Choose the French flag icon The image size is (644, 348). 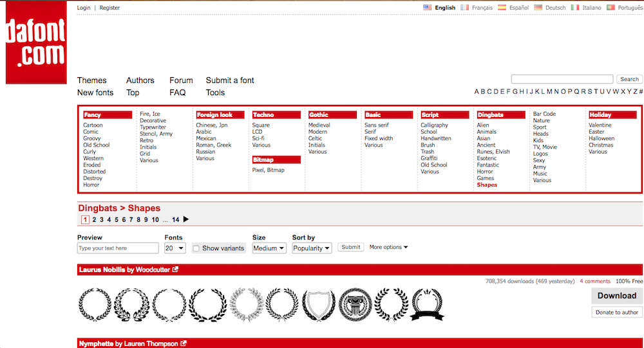click(464, 8)
